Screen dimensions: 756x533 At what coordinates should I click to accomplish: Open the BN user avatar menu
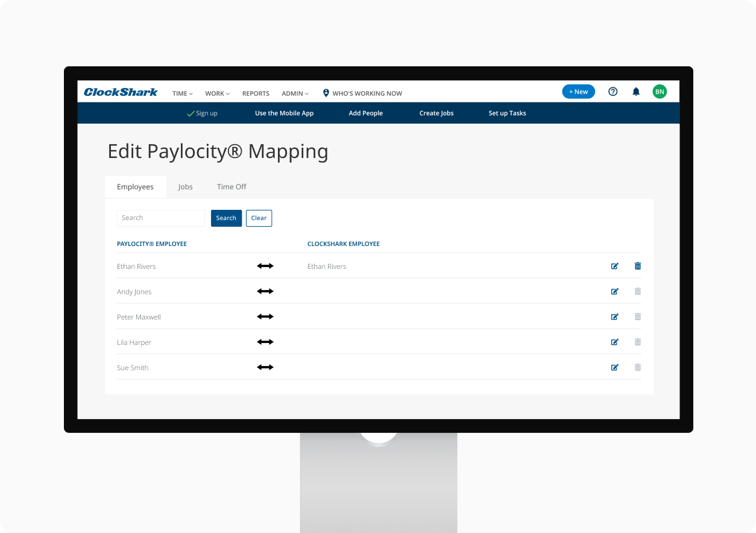(660, 92)
